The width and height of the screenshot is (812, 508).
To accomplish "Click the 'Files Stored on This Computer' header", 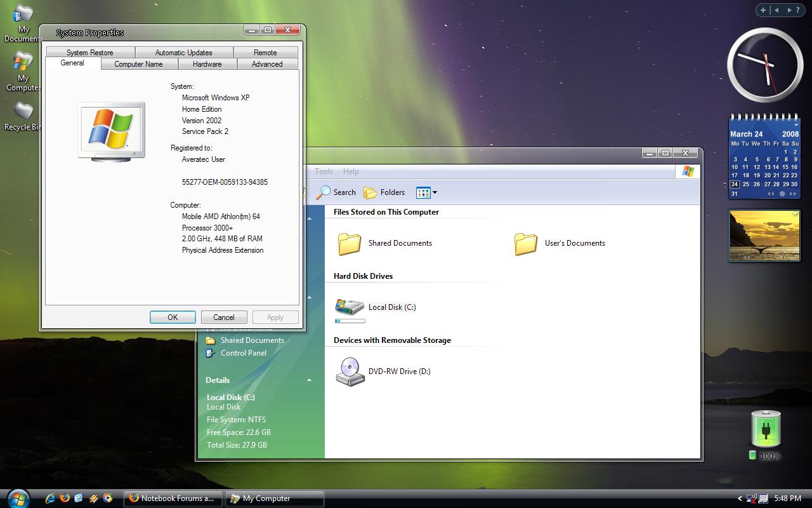I will click(x=386, y=212).
